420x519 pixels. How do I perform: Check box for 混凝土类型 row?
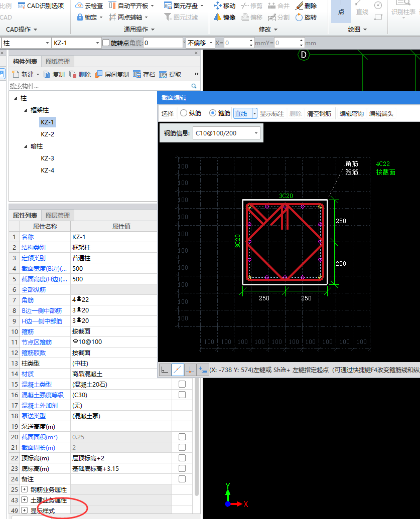(182, 384)
